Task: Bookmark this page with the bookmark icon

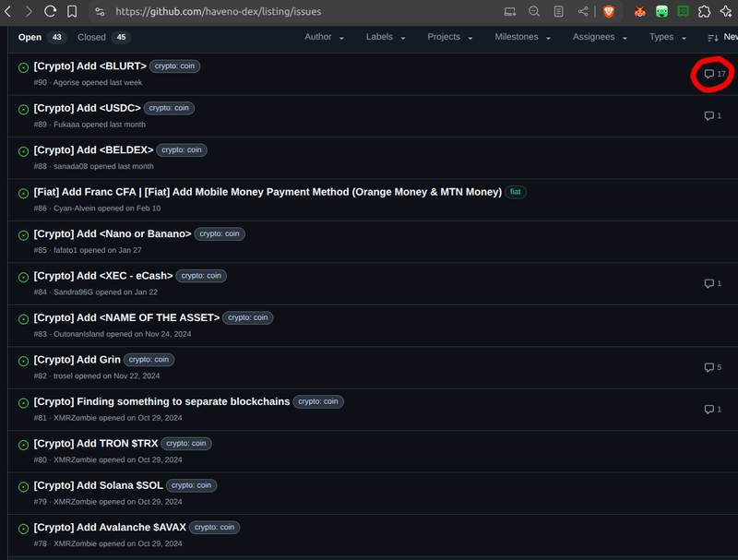Action: (72, 11)
